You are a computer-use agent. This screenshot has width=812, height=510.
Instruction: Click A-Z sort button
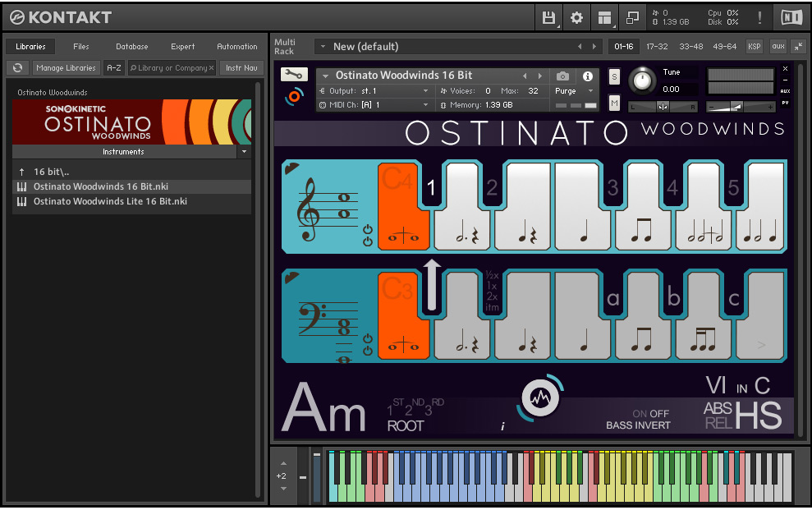tap(114, 68)
